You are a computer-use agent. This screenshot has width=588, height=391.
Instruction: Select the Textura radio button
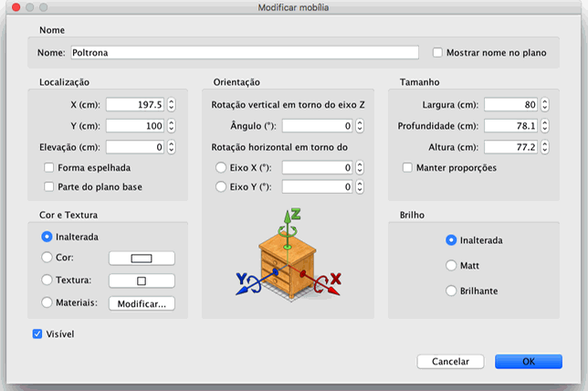pyautogui.click(x=47, y=280)
